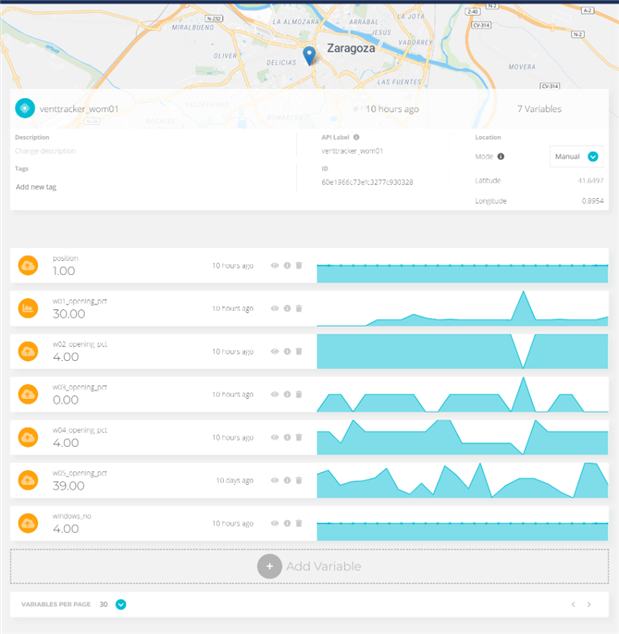This screenshot has width=619, height=634.
Task: Toggle eye icon for w01_opening_pct
Action: click(275, 309)
